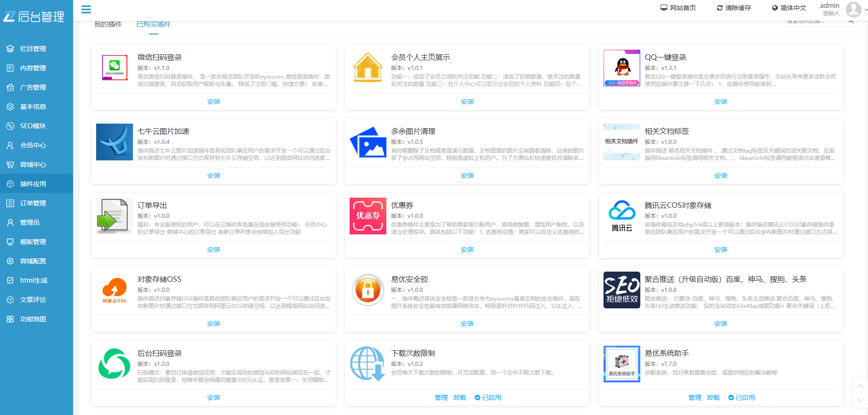Install the 微信扫码登录 plugin

[213, 101]
